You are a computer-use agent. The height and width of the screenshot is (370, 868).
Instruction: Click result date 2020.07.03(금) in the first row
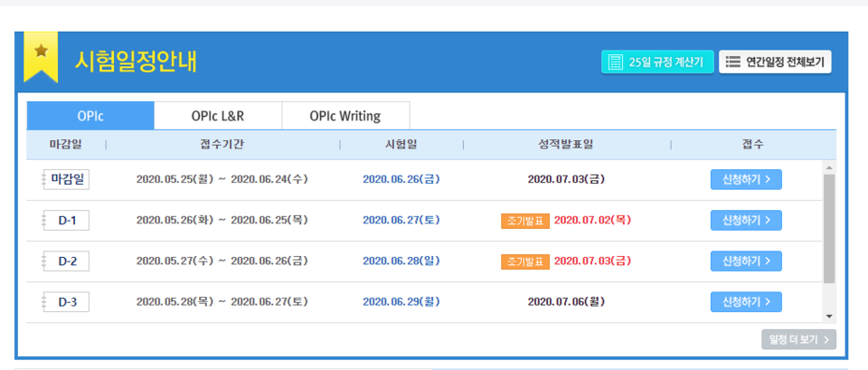[x=566, y=179]
